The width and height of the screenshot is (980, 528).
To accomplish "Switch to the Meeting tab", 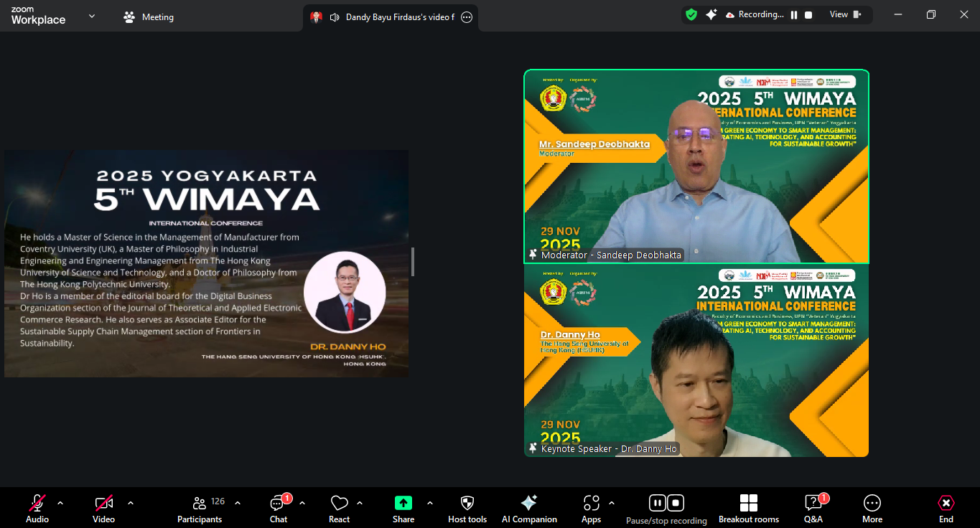I will (x=149, y=16).
